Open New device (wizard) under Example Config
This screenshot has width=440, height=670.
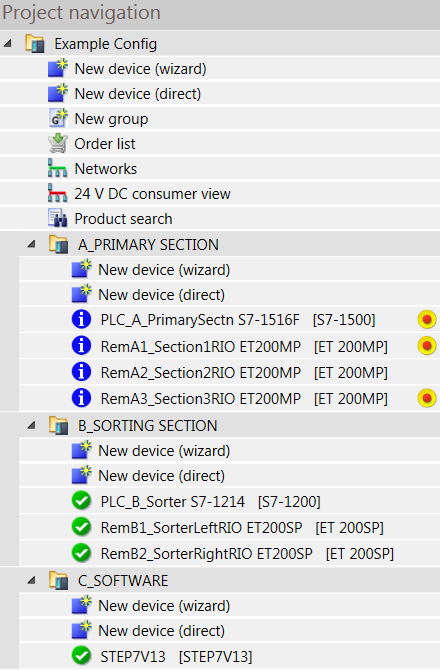click(x=140, y=69)
